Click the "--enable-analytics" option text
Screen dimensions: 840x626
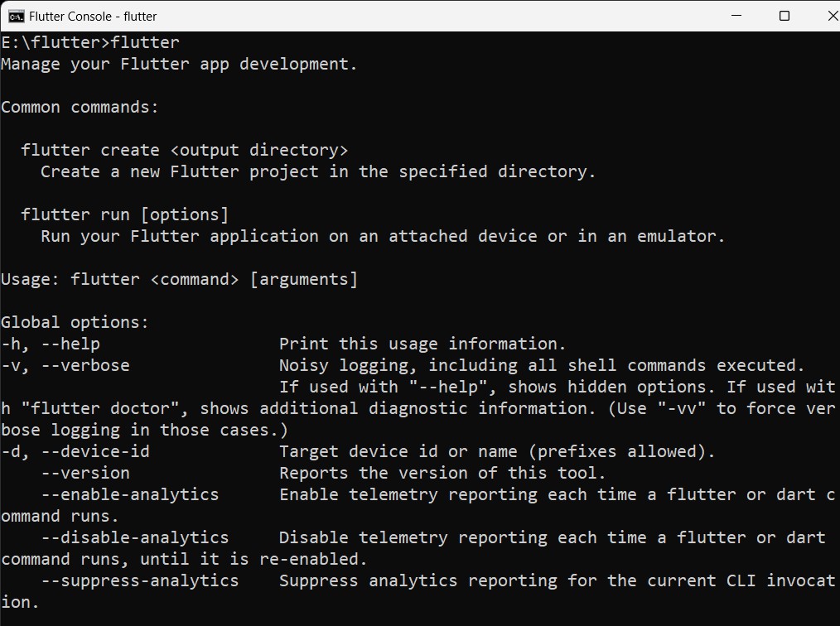coord(130,495)
